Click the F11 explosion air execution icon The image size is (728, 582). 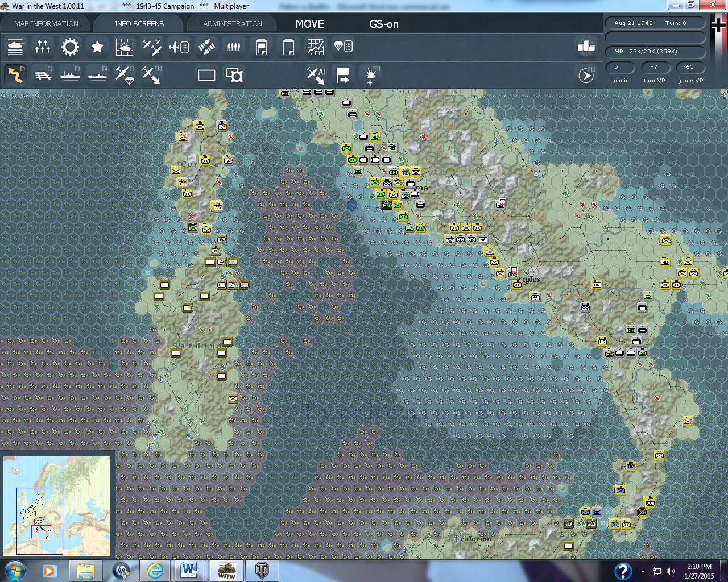pos(371,75)
